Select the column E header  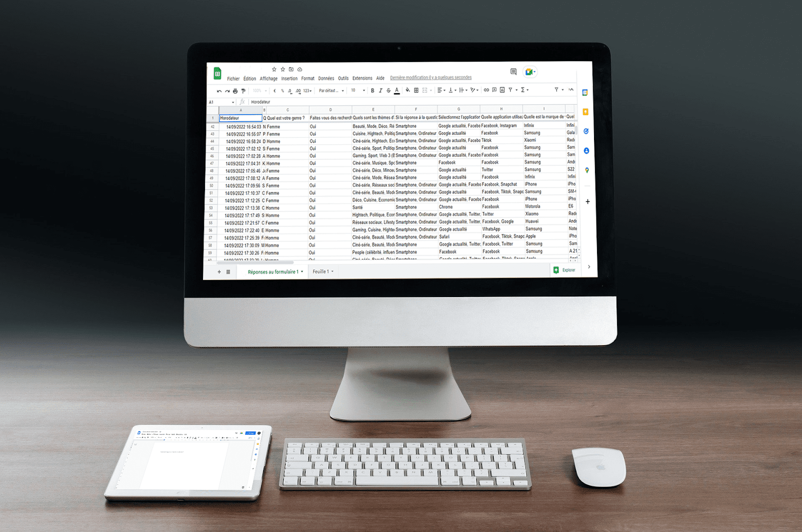click(373, 109)
